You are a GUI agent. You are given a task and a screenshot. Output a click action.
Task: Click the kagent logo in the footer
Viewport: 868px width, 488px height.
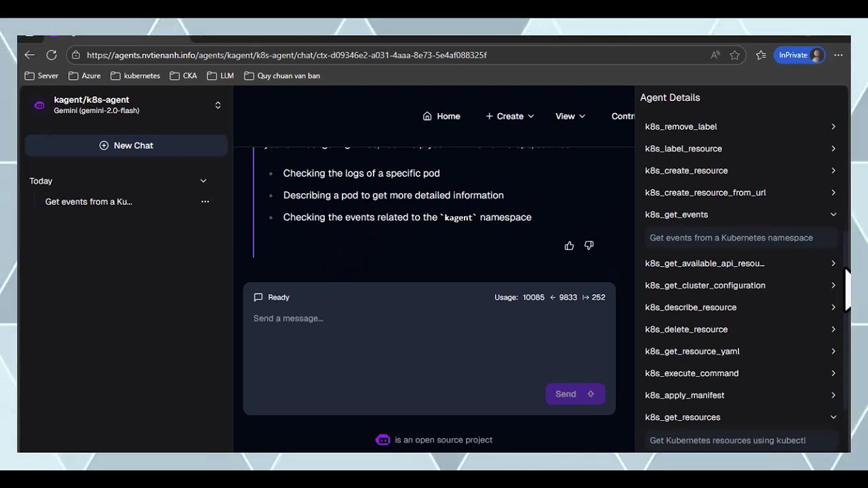382,440
